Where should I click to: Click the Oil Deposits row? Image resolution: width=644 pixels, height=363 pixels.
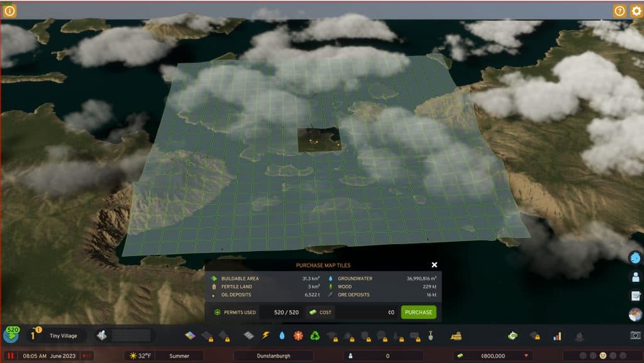[x=265, y=295]
